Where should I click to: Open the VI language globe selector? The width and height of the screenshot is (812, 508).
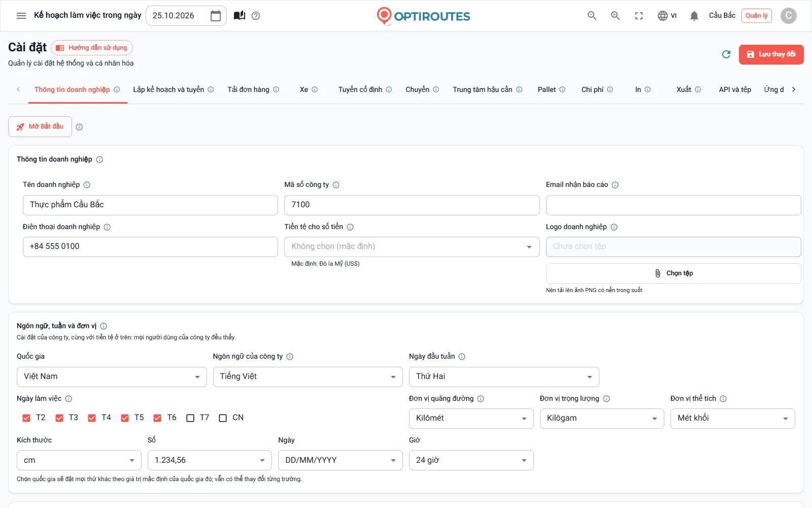click(667, 16)
